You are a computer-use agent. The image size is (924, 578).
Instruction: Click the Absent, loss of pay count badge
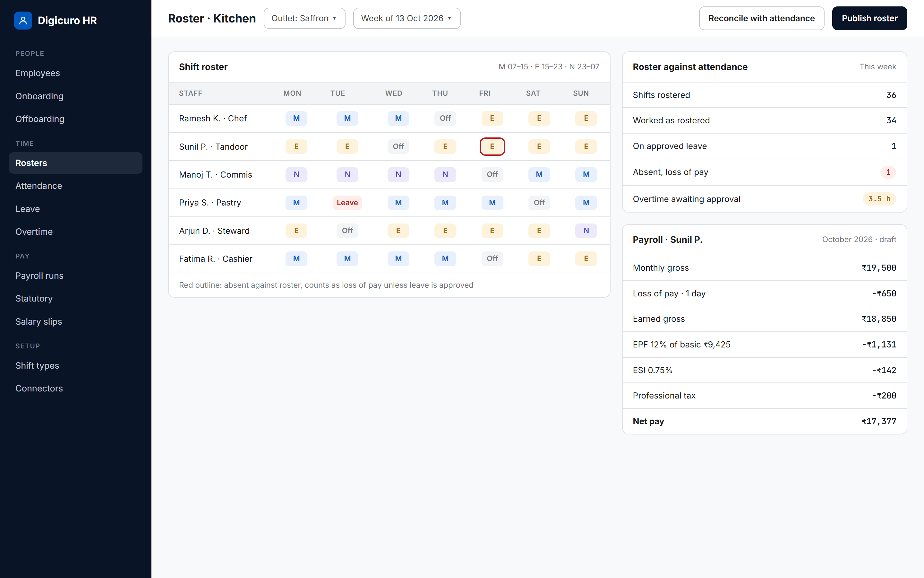point(888,172)
